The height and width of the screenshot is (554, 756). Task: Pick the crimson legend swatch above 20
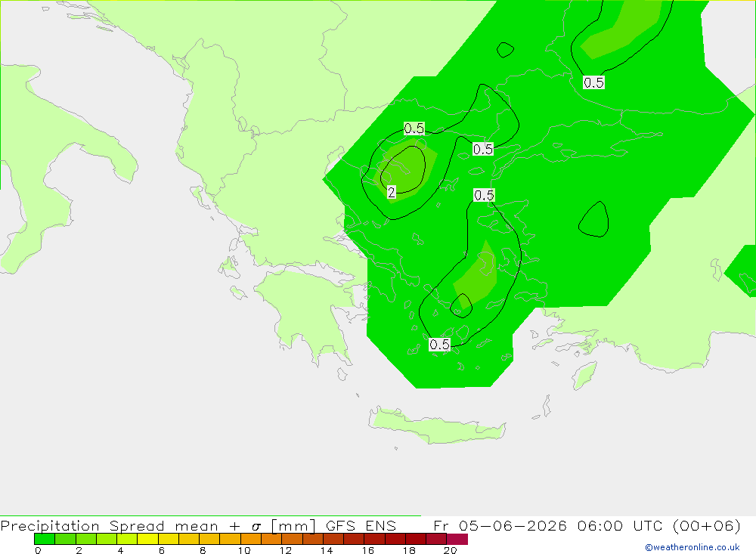(x=457, y=539)
